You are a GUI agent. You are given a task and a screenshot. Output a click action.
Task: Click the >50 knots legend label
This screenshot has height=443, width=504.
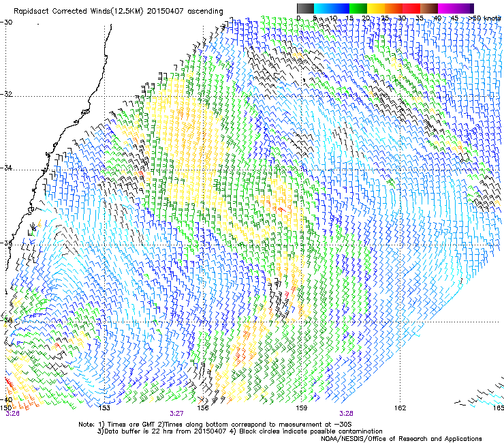coord(484,18)
